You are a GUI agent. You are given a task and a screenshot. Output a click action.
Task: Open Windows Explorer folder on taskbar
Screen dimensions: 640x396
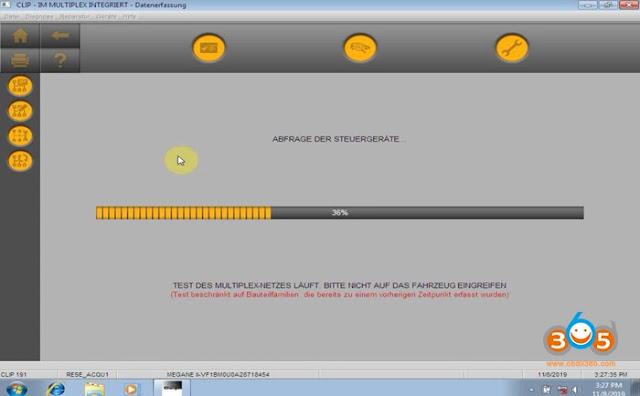(94, 389)
